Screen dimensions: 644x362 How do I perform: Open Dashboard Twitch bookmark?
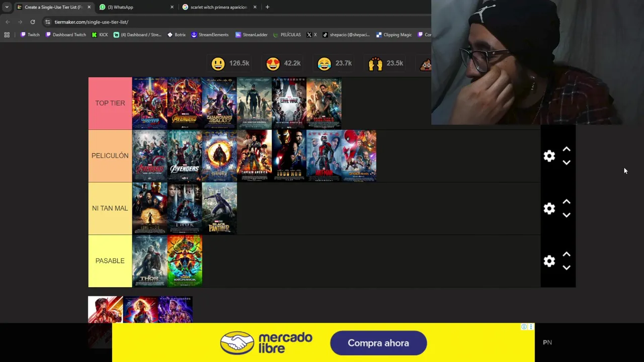click(x=66, y=35)
